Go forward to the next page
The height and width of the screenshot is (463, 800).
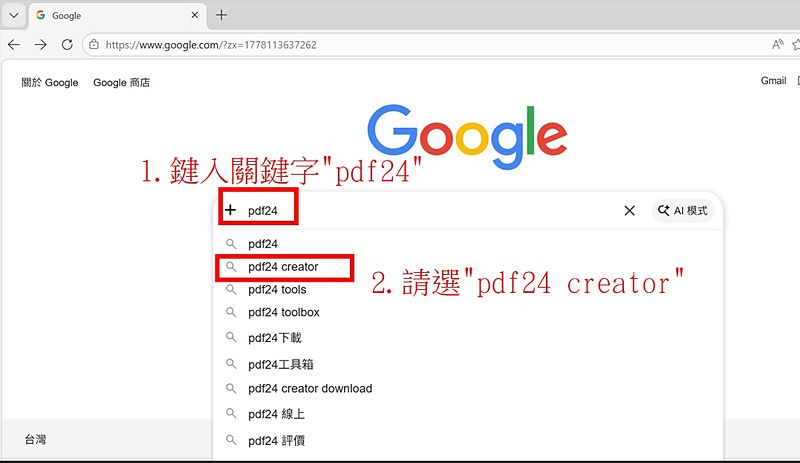pos(40,45)
